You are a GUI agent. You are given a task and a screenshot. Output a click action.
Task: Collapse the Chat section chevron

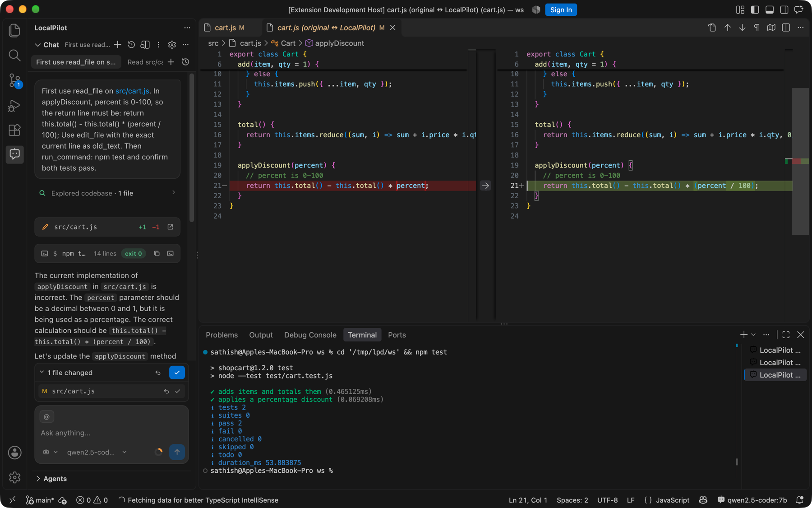point(38,45)
